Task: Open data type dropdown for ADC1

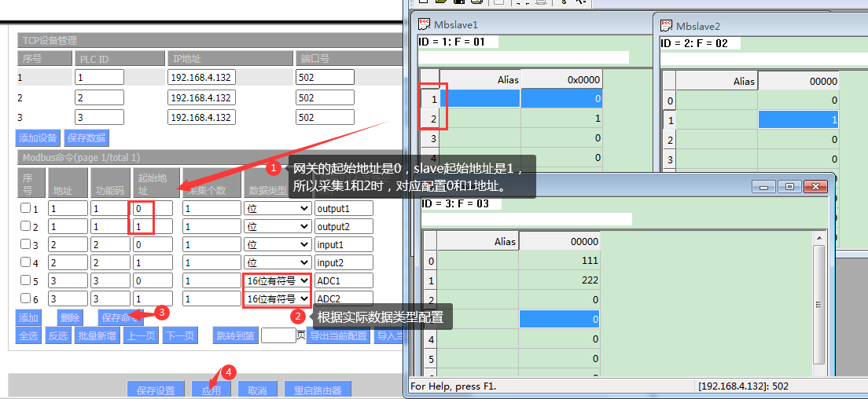Action: click(x=278, y=280)
